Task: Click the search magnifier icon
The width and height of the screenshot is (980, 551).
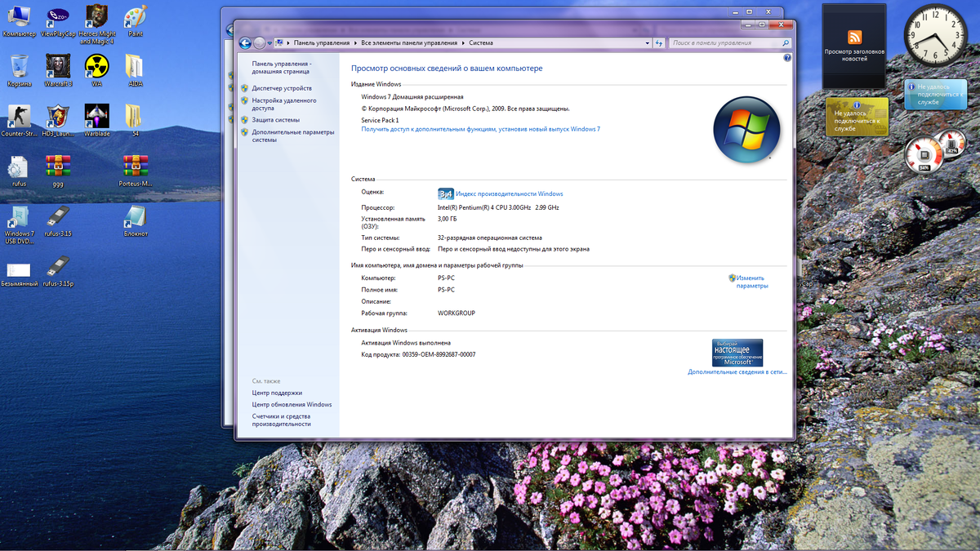Action: [x=786, y=42]
